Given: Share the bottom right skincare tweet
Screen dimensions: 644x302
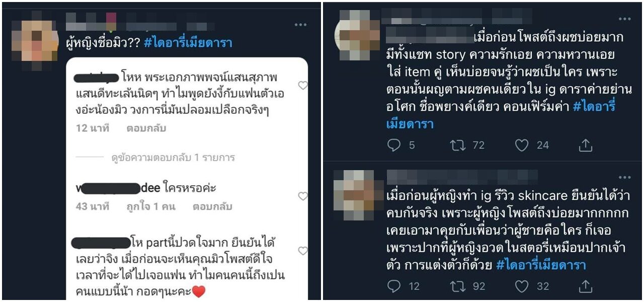Looking at the screenshot, I should click(x=585, y=286).
